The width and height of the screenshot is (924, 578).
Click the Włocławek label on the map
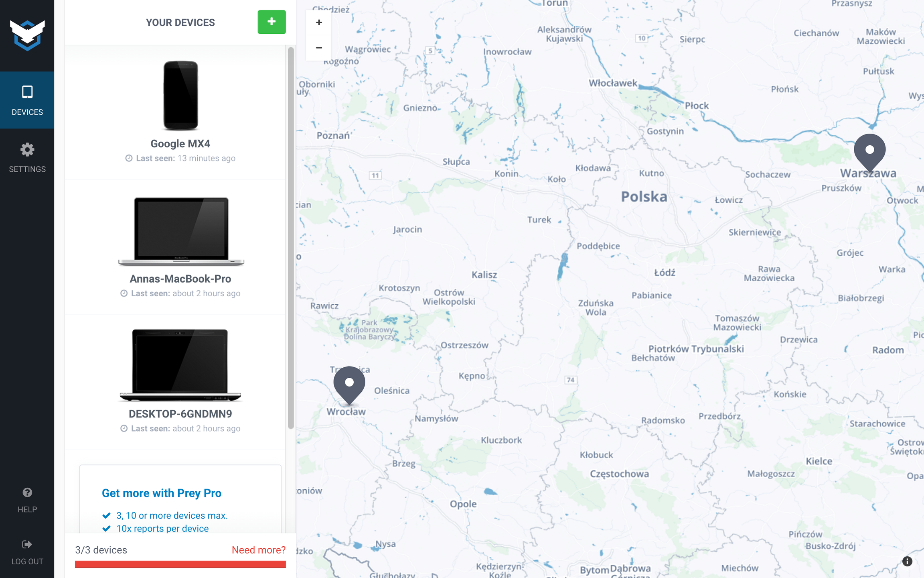613,83
